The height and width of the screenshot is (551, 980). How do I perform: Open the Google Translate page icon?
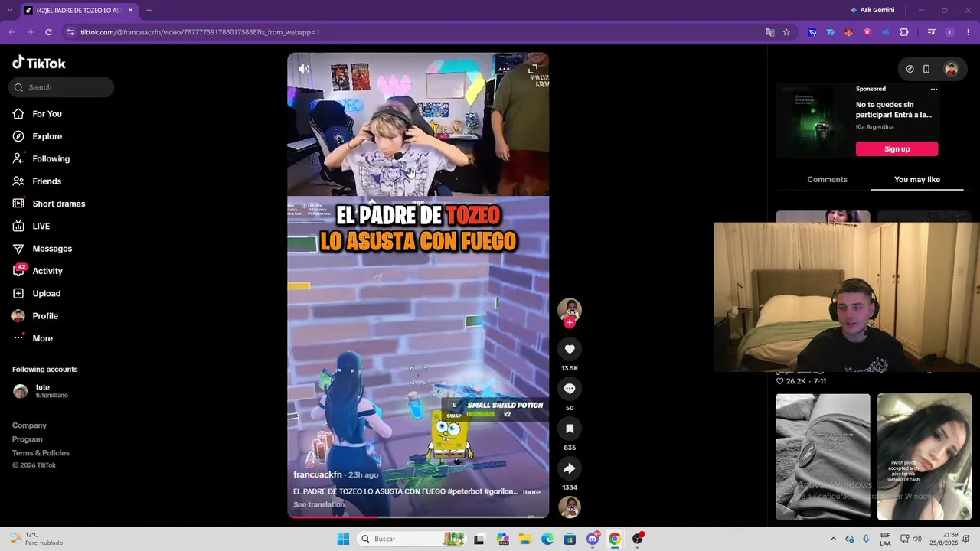coord(770,32)
